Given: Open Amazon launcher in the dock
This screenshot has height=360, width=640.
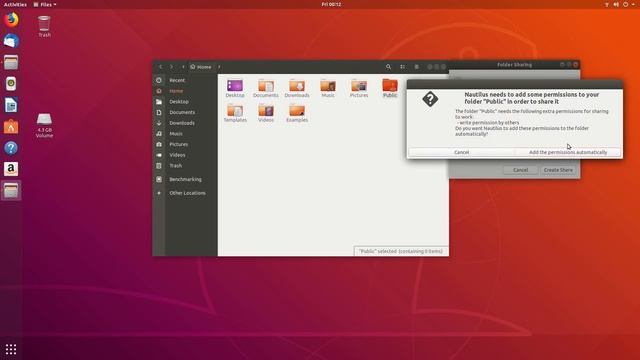Looking at the screenshot, I should (x=11, y=169).
